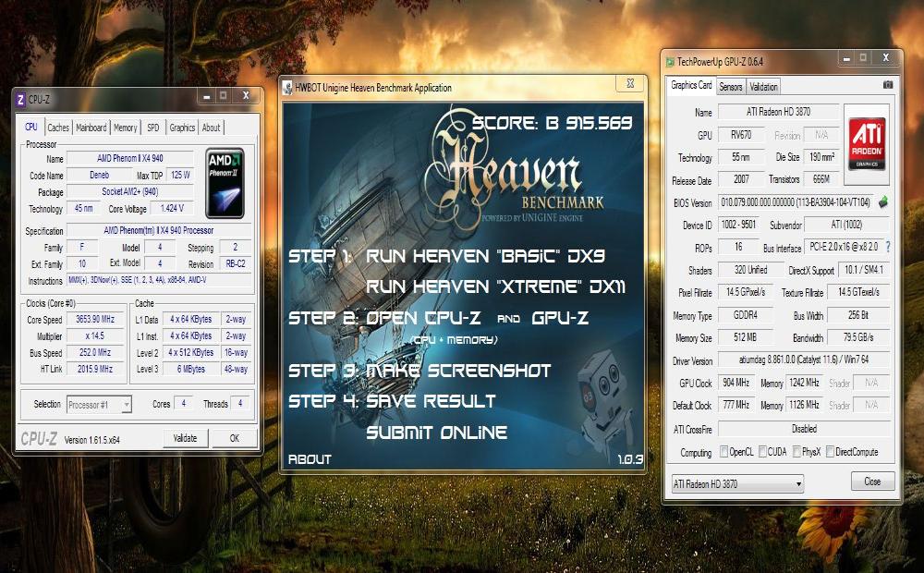Click GPU-Z screenshot camera icon
Viewport: 924px width, 573px height.
coord(887,85)
